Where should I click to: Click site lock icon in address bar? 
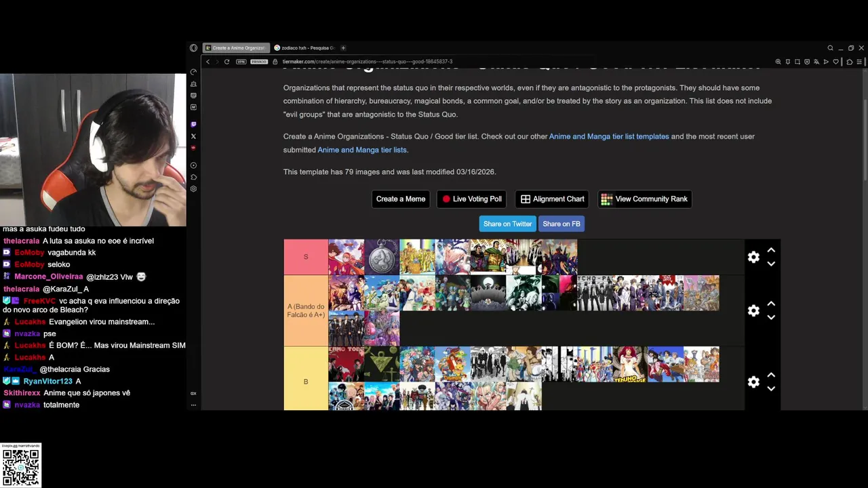(x=275, y=62)
